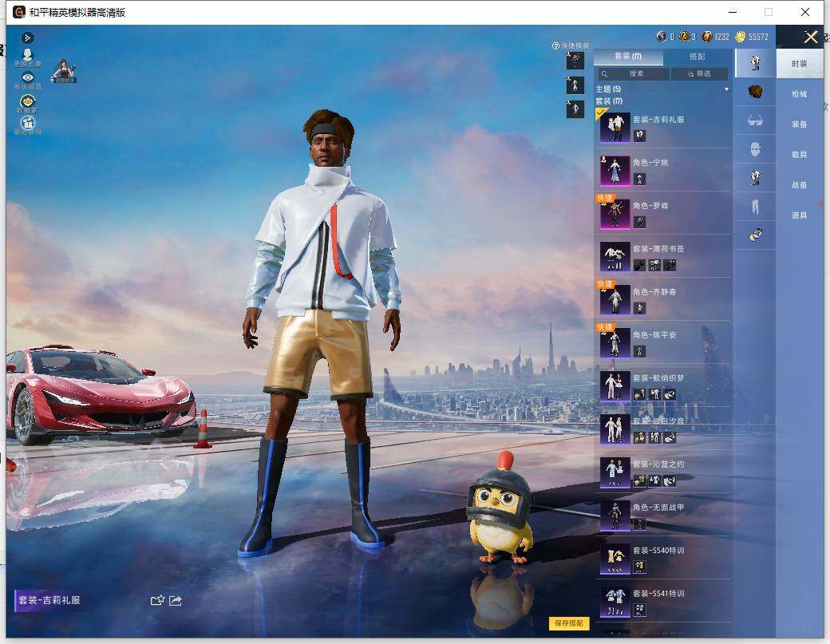Select the pants category icon

click(755, 207)
